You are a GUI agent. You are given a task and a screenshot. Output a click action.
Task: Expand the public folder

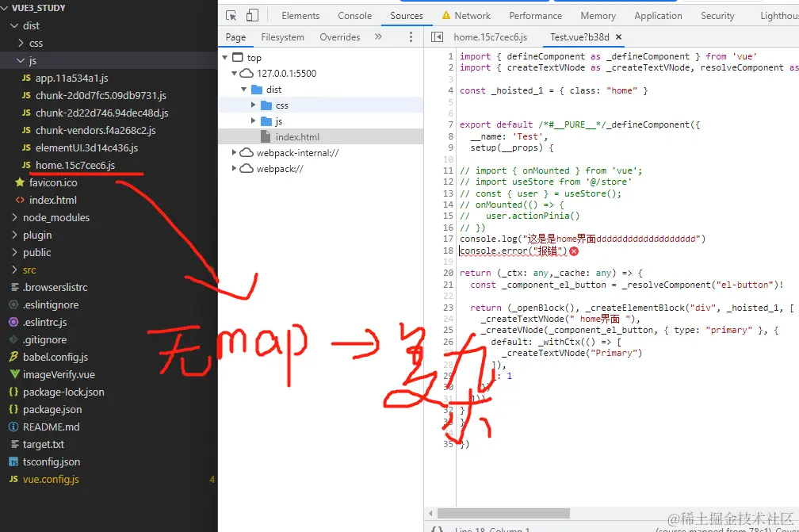(x=14, y=252)
